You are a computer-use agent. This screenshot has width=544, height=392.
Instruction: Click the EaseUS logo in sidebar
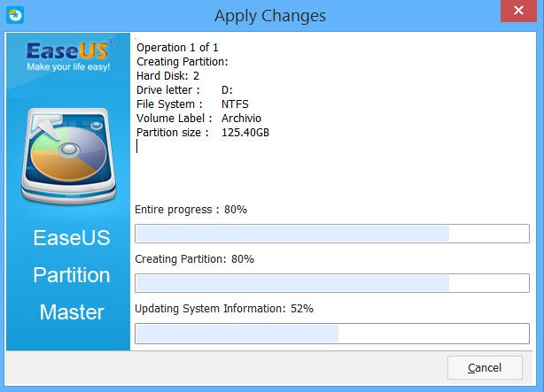(70, 50)
